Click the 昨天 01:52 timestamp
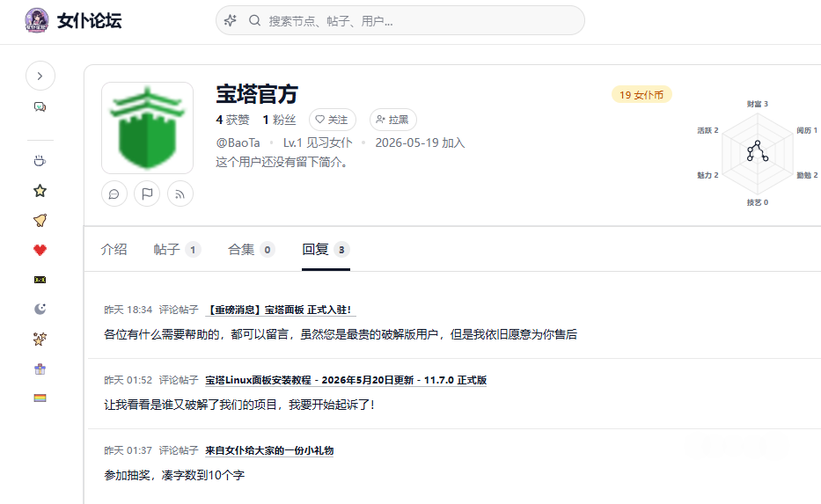Viewport: 821px width, 504px height. [x=128, y=380]
